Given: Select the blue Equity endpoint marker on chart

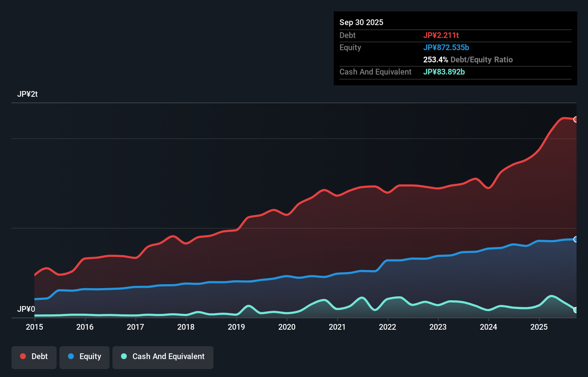Looking at the screenshot, I should point(576,239).
